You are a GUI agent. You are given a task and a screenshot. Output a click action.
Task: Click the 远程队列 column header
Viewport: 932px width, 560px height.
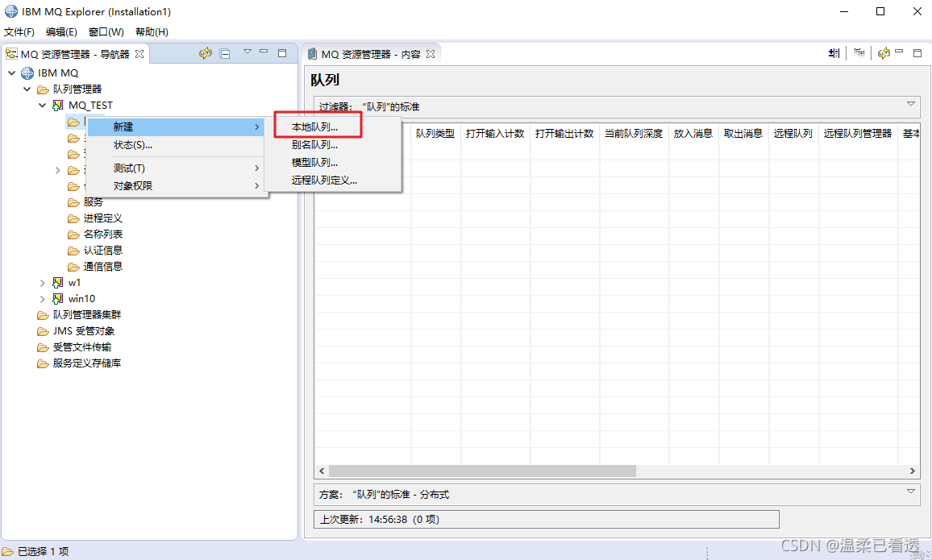tap(793, 134)
